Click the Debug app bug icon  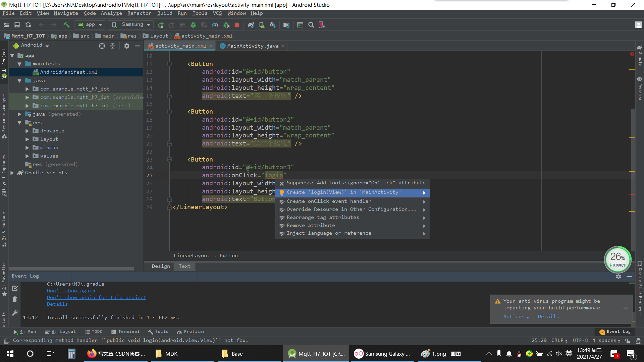pyautogui.click(x=193, y=25)
